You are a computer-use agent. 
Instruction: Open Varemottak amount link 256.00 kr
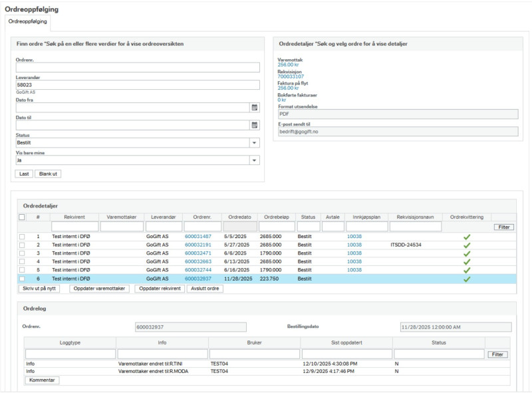(x=288, y=65)
